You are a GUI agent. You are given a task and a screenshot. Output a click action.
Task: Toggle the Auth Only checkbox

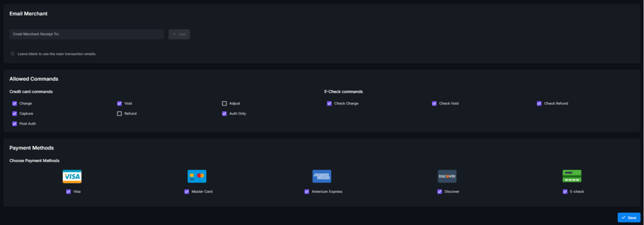(x=224, y=114)
